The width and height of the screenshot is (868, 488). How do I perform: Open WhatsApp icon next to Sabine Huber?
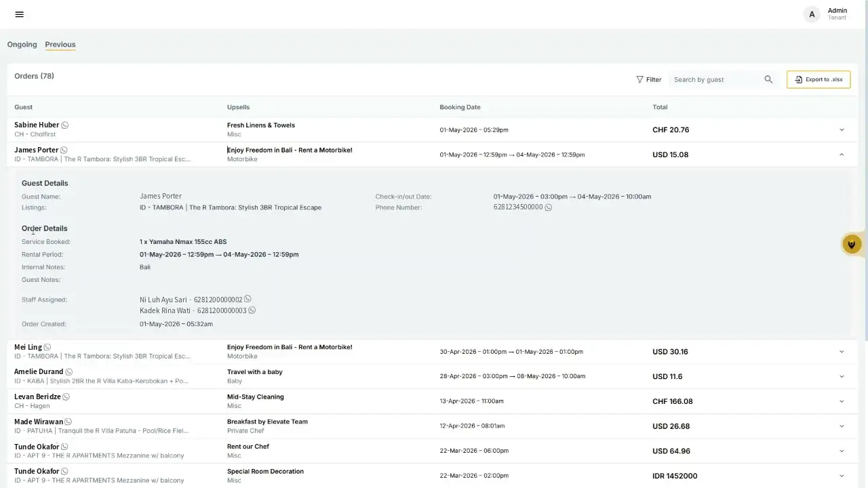pyautogui.click(x=65, y=125)
